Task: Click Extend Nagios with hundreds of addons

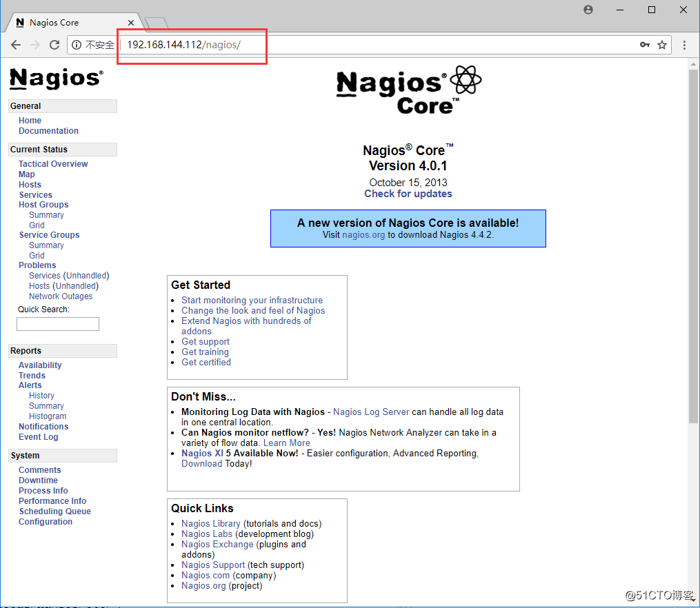Action: point(246,326)
